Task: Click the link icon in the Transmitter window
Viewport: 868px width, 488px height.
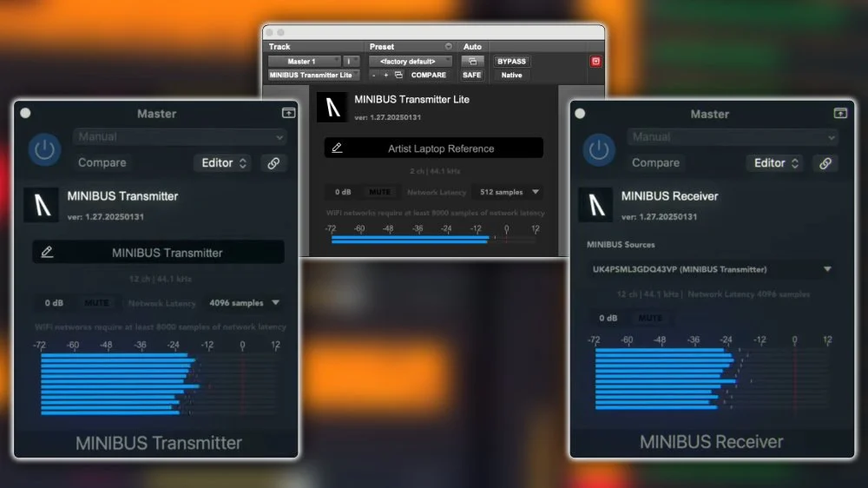Action: tap(273, 163)
